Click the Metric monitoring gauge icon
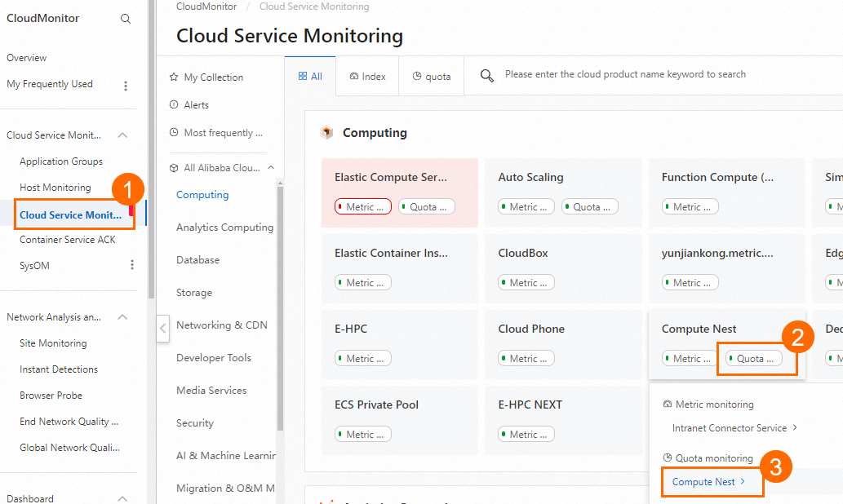 [x=668, y=404]
